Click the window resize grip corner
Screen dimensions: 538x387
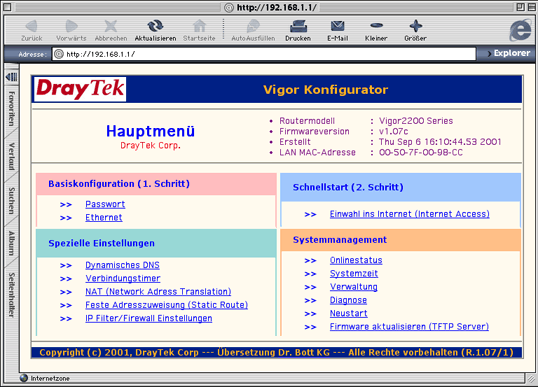[x=530, y=379]
